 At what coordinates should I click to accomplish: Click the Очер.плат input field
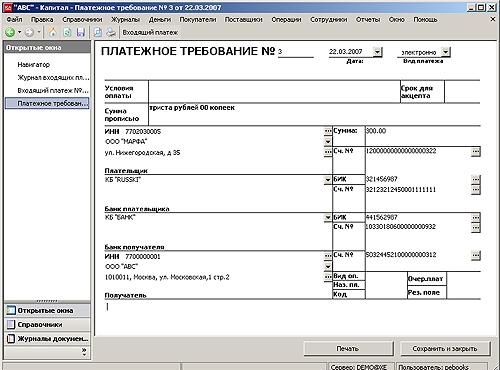(x=463, y=279)
